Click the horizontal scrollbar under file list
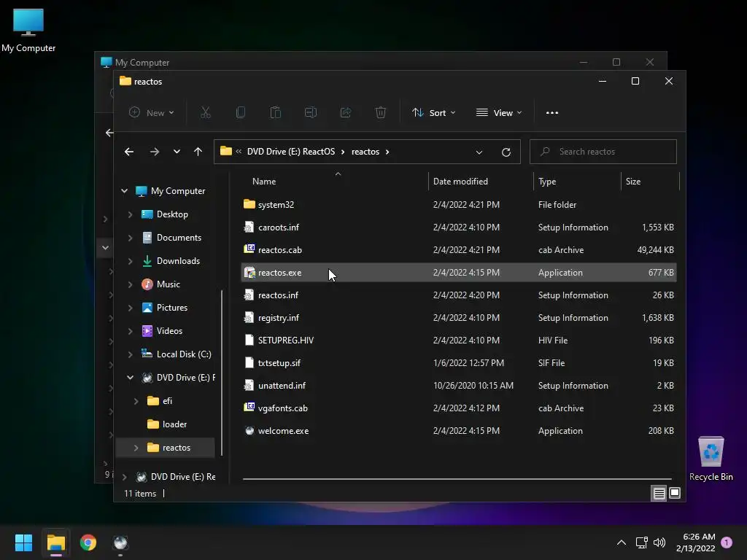Screen dimensions: 747x560 coord(457,479)
